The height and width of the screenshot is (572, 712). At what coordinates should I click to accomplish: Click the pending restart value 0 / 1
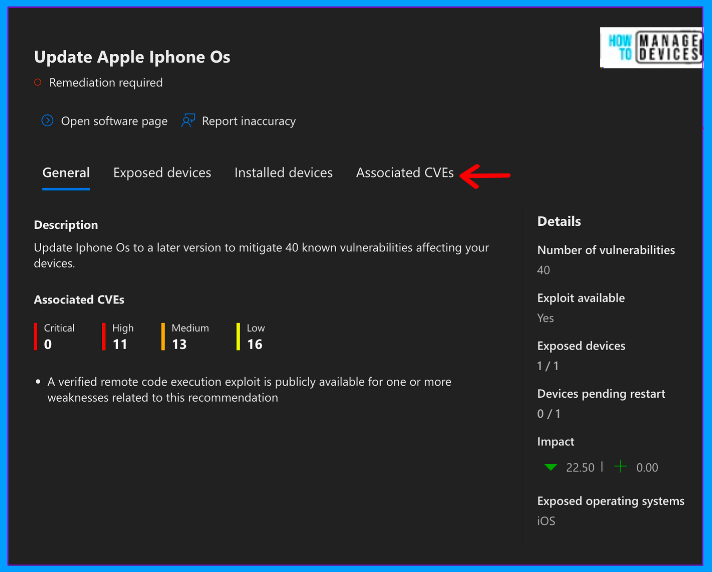(x=549, y=414)
